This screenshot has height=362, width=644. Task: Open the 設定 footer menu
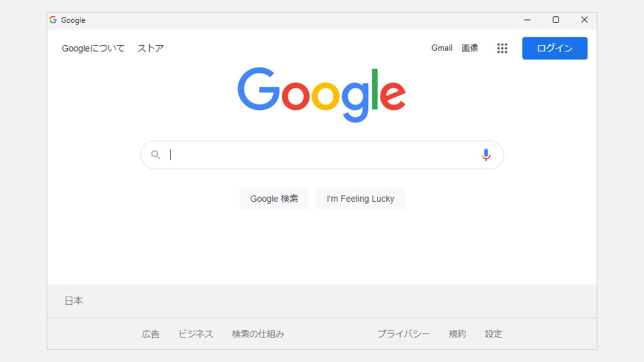494,334
